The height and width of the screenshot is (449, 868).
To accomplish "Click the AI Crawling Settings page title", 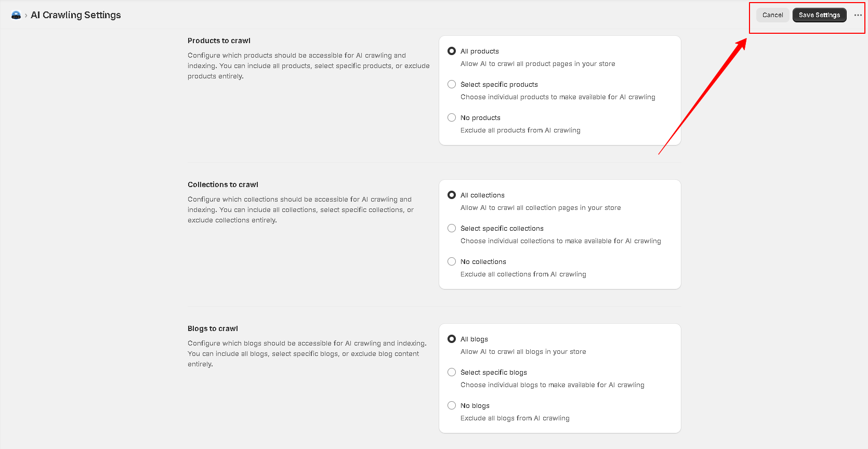I will (76, 15).
